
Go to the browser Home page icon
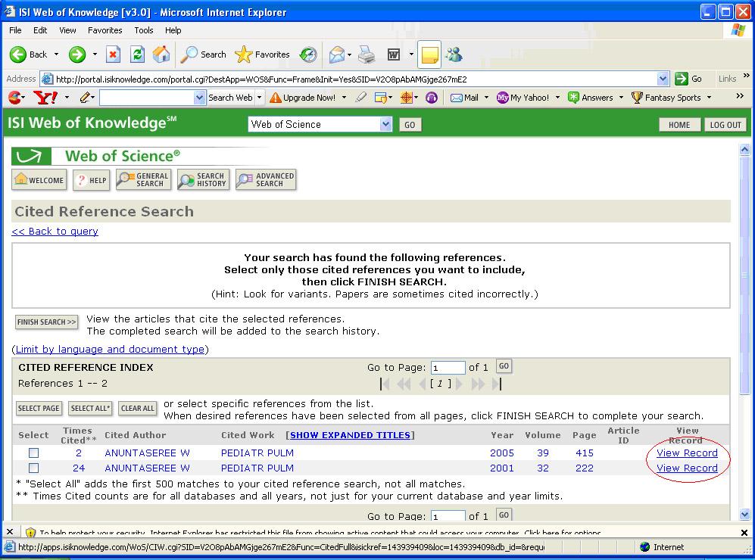tap(161, 54)
